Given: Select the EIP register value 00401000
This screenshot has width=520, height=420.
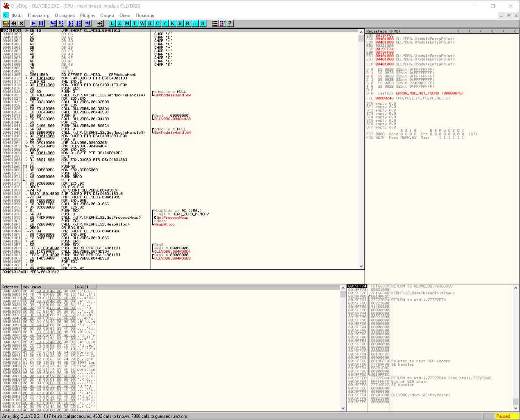Looking at the screenshot, I should coord(384,64).
